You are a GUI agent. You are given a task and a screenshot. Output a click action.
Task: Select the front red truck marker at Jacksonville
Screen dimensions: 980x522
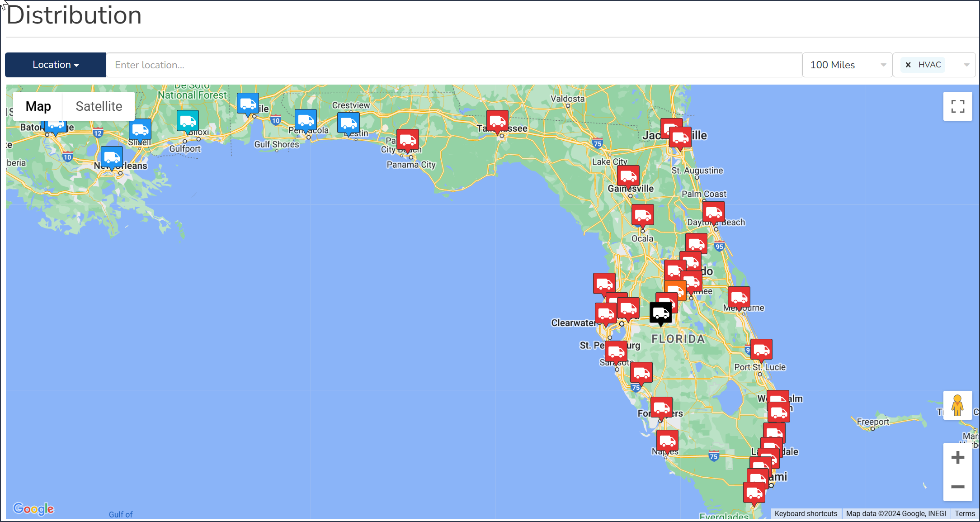coord(680,138)
